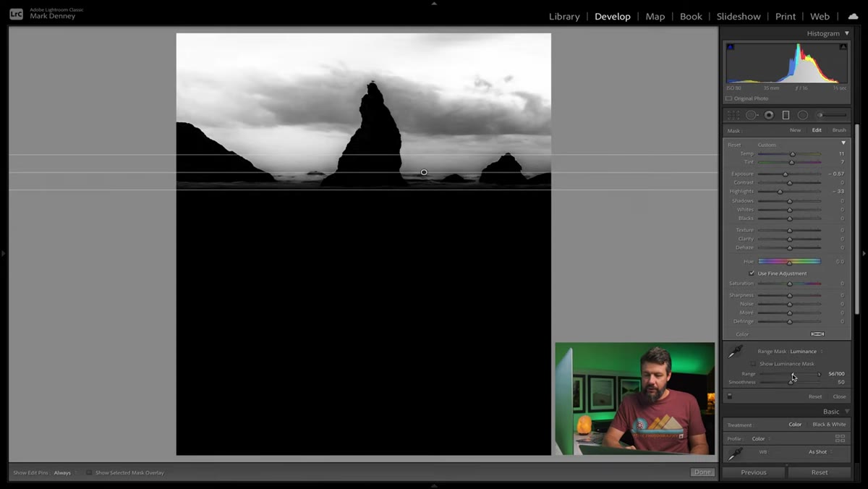Image resolution: width=868 pixels, height=489 pixels.
Task: Pick the White Balance Selector eyedropper
Action: tap(736, 454)
